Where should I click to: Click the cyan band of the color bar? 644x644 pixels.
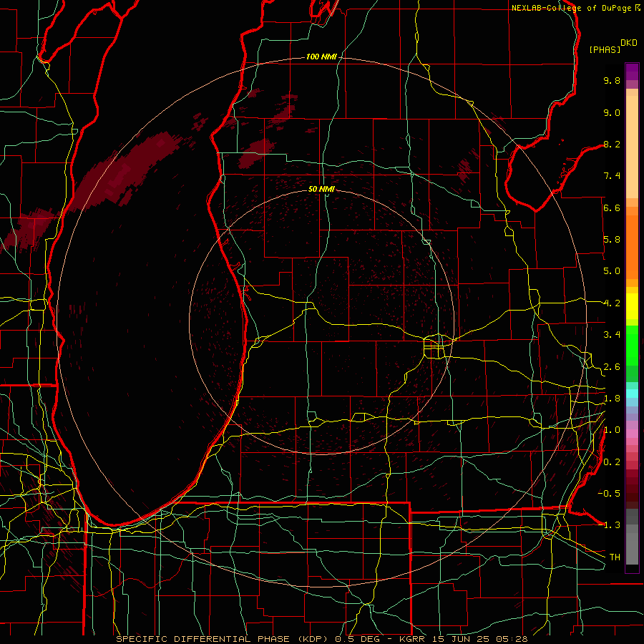[632, 394]
